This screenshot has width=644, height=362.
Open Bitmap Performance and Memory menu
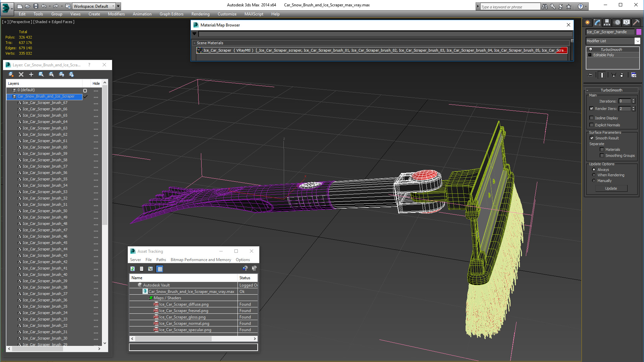201,260
